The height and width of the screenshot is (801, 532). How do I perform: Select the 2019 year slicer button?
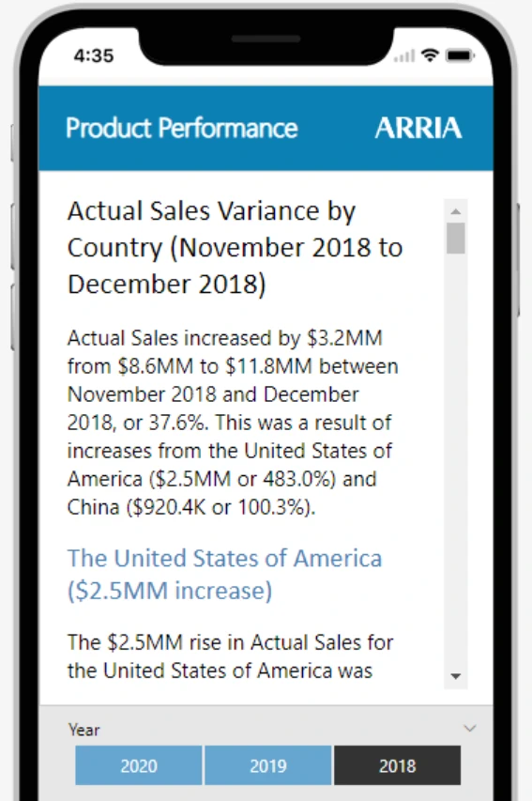tap(268, 765)
